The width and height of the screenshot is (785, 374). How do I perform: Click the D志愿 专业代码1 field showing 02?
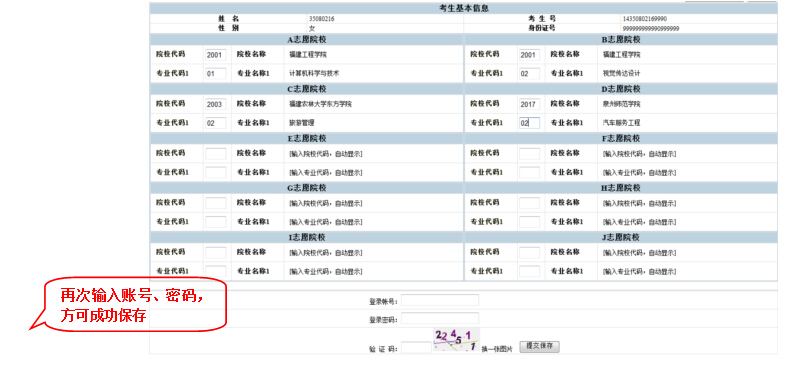pos(529,123)
